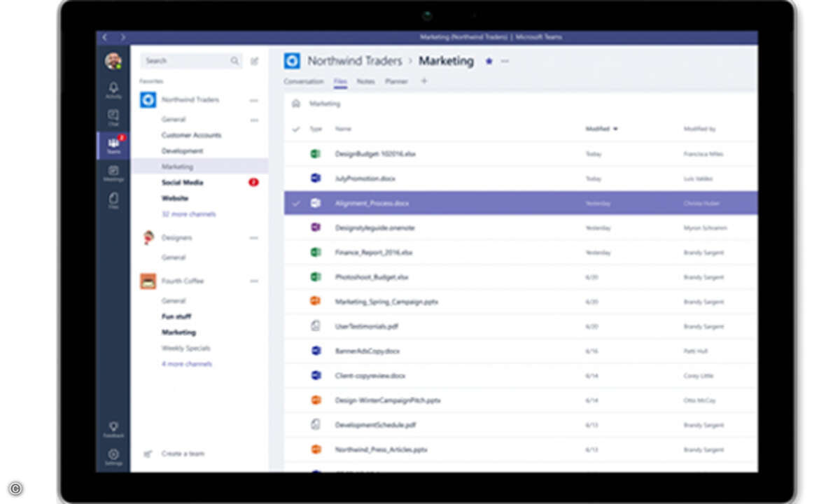The image size is (840, 504).
Task: Uncheck the Alignment_Process.docx row checkmark
Action: click(296, 203)
